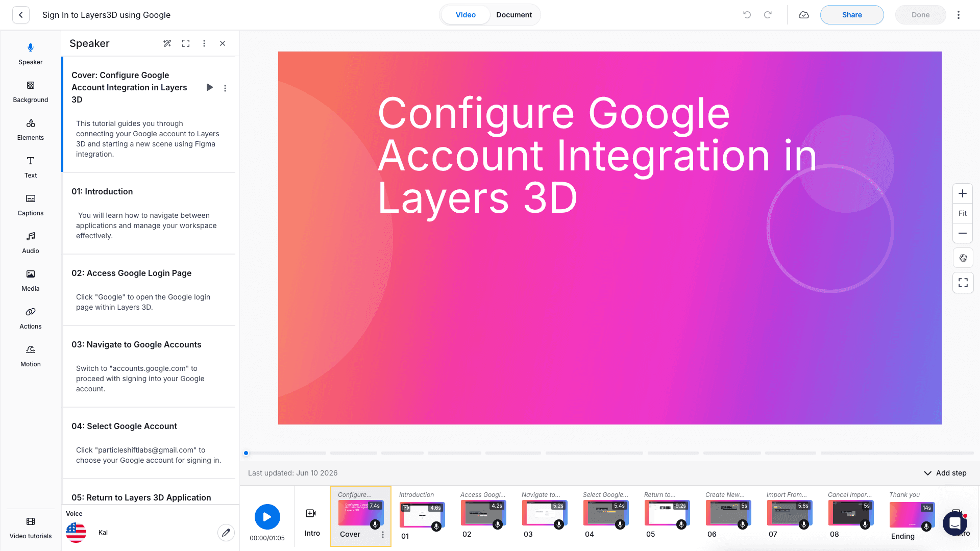The height and width of the screenshot is (551, 980).
Task: Select step 01 Introduction thumbnail
Action: 422,514
